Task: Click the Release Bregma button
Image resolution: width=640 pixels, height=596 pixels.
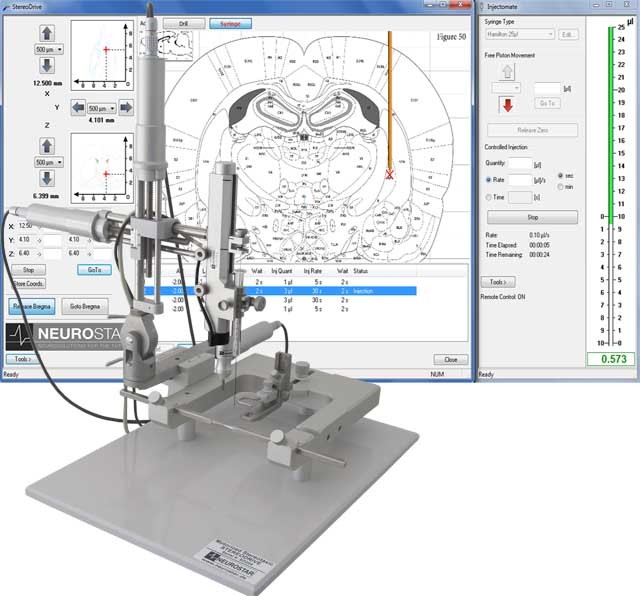Action: point(31,306)
